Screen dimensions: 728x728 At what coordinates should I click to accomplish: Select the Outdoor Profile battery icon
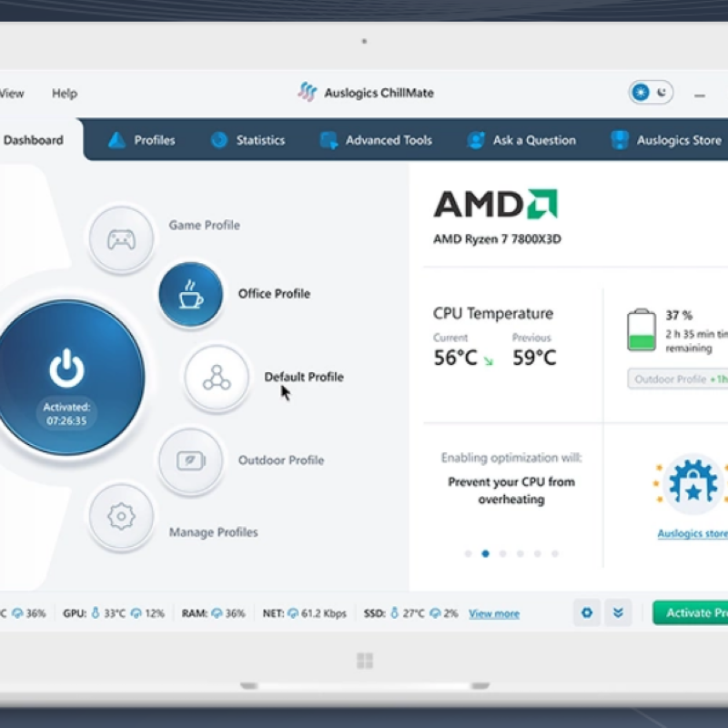(190, 460)
